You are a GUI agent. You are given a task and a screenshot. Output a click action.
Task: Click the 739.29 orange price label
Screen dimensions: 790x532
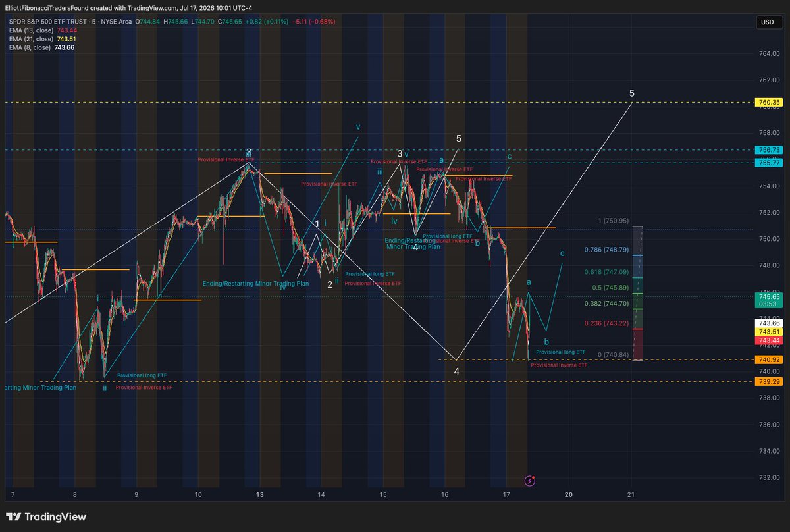(768, 381)
